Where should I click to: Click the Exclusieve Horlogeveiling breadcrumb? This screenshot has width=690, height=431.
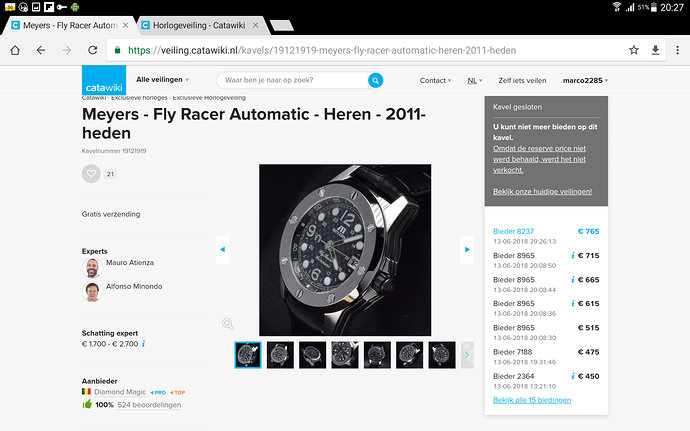click(x=209, y=98)
